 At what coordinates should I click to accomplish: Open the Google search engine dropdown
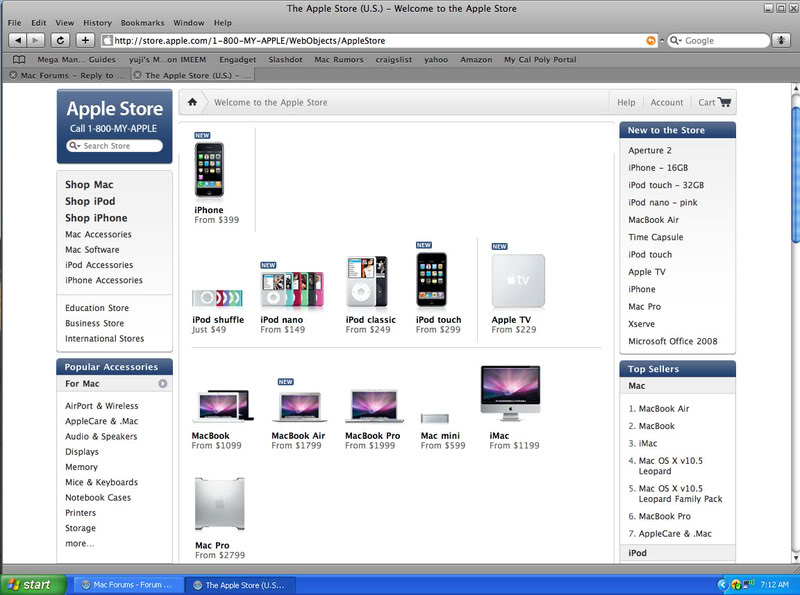675,41
